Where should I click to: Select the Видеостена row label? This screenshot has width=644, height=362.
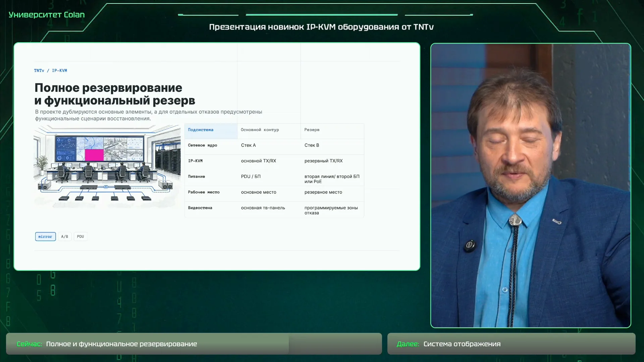[x=200, y=208]
